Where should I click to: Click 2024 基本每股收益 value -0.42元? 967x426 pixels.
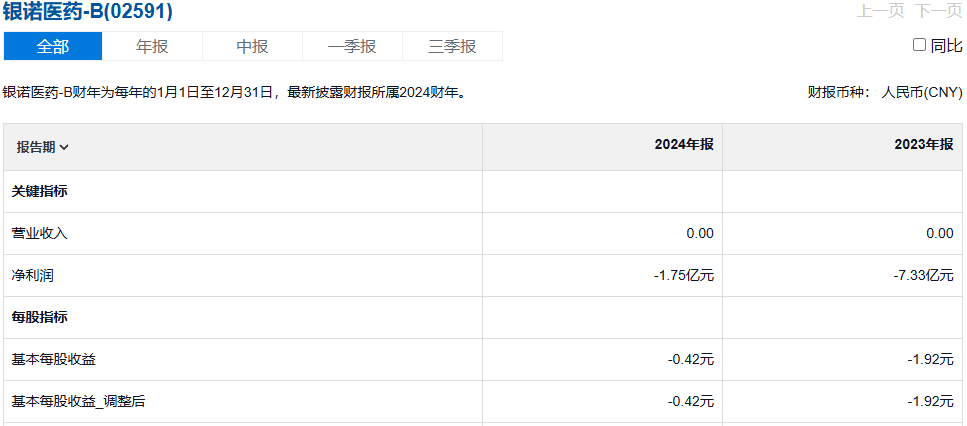(691, 359)
